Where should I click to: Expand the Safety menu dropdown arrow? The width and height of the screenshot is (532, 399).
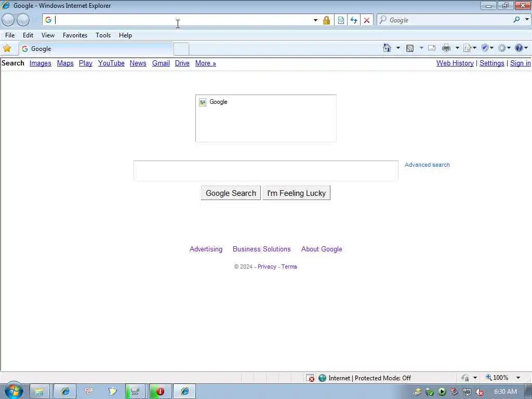pyautogui.click(x=491, y=48)
